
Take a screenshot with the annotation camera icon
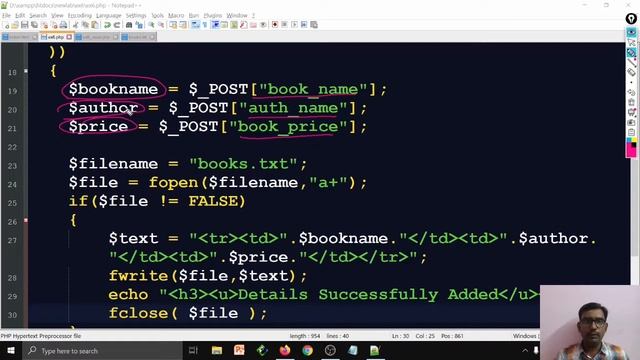pos(631,122)
